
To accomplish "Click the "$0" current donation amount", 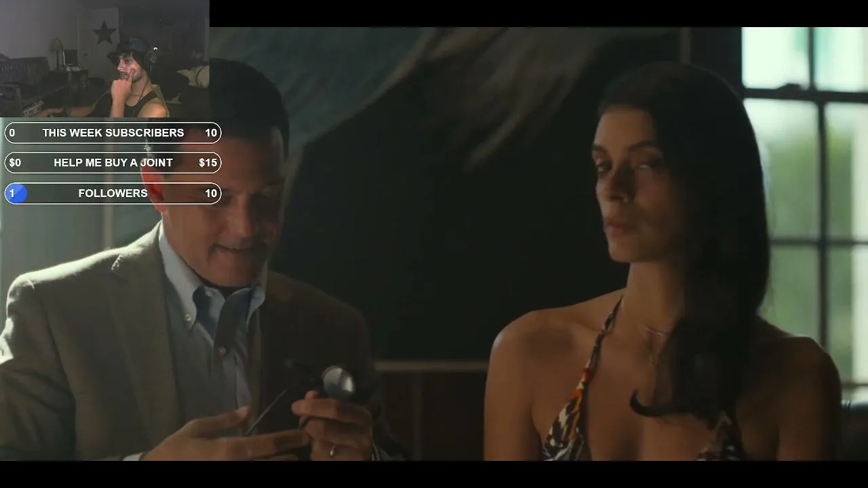I will click(15, 163).
